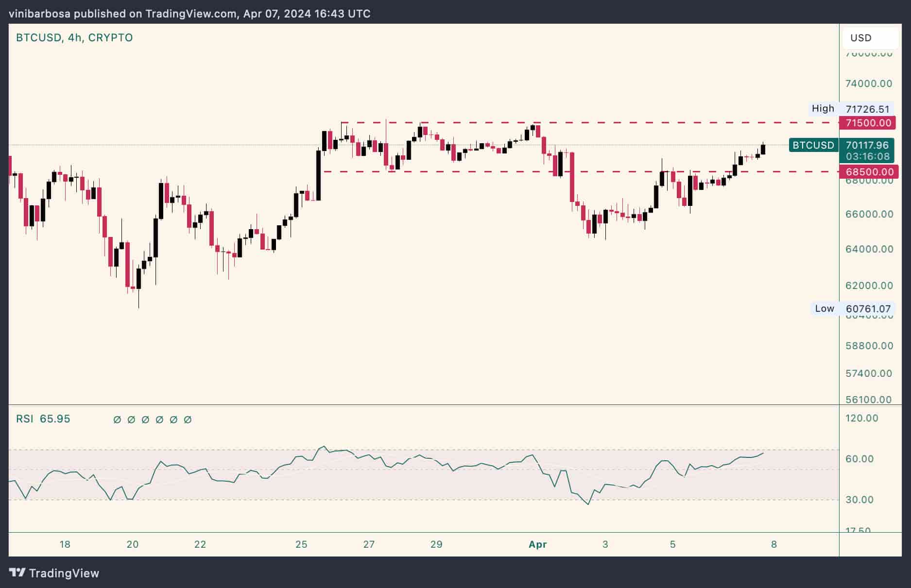The width and height of the screenshot is (911, 588).
Task: Click the High 71726.51 marker label
Action: click(x=850, y=109)
